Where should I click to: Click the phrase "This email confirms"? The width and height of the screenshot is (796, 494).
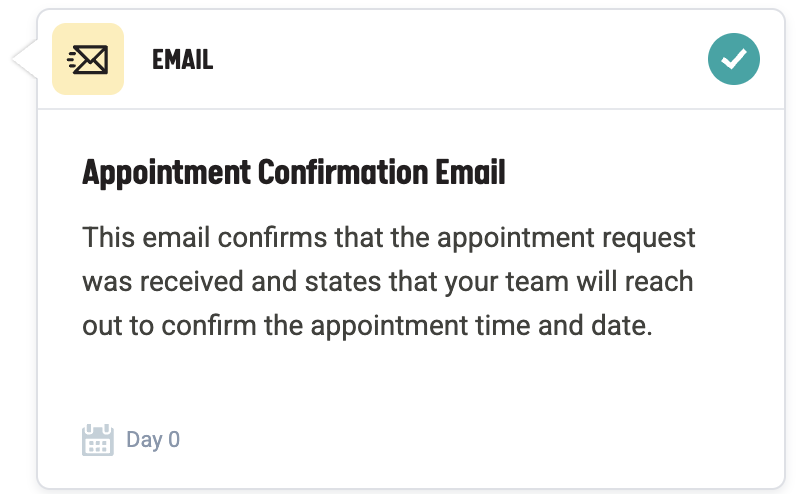(x=176, y=239)
